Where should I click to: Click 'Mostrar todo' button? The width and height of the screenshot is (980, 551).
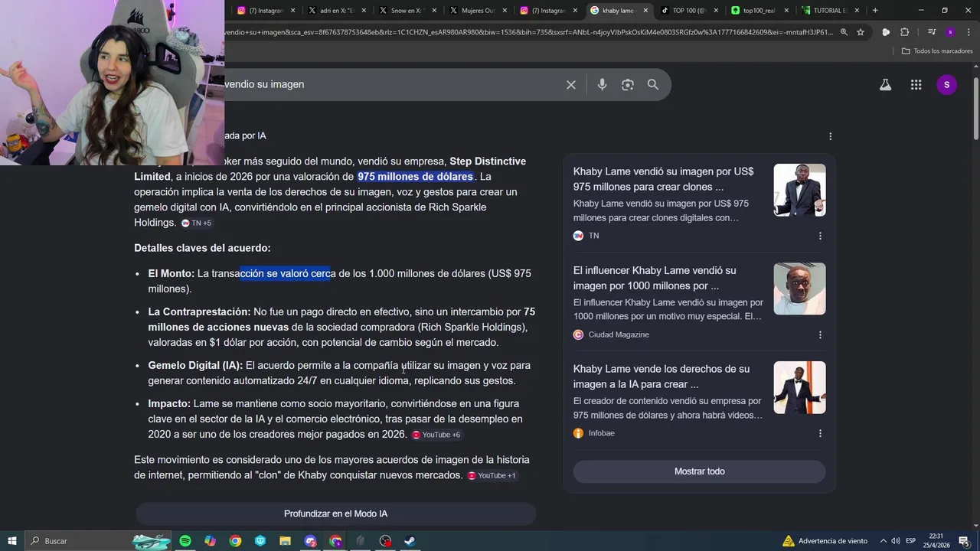(x=699, y=471)
